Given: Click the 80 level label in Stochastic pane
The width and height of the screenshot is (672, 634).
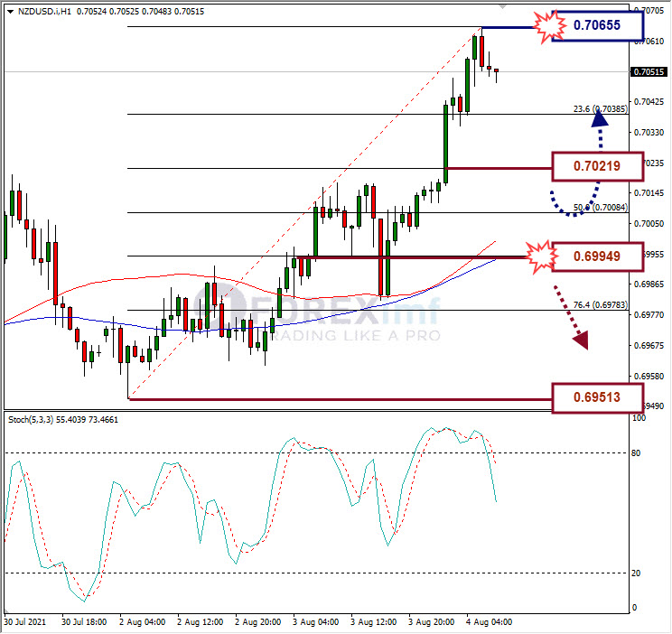Looking at the screenshot, I should pyautogui.click(x=636, y=453).
